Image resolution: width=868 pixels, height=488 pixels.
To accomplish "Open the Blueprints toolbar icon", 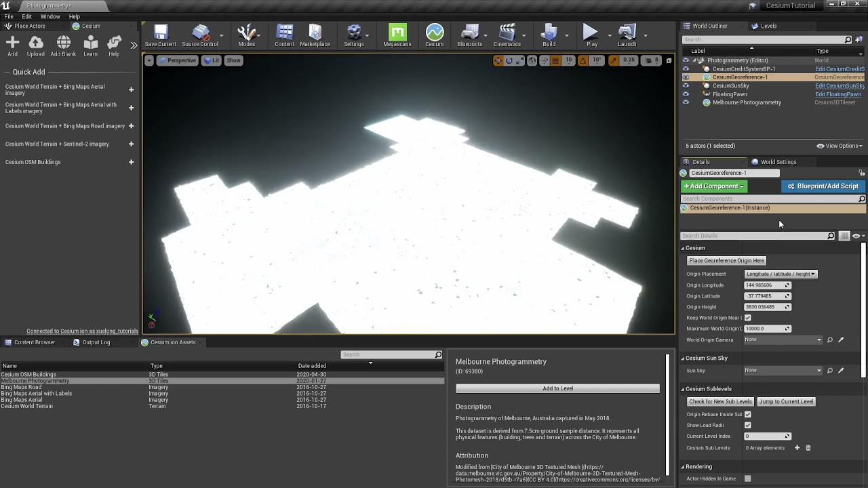I will coord(469,35).
